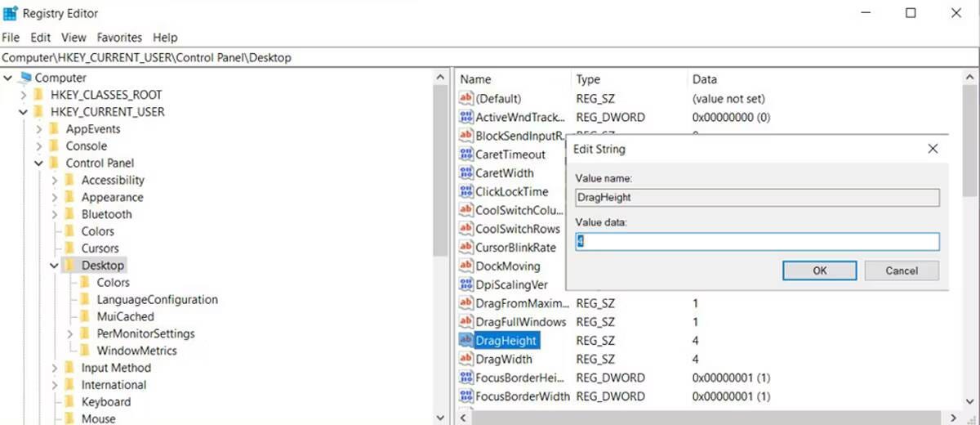Open the Help menu
The height and width of the screenshot is (425, 980).
pyautogui.click(x=165, y=38)
